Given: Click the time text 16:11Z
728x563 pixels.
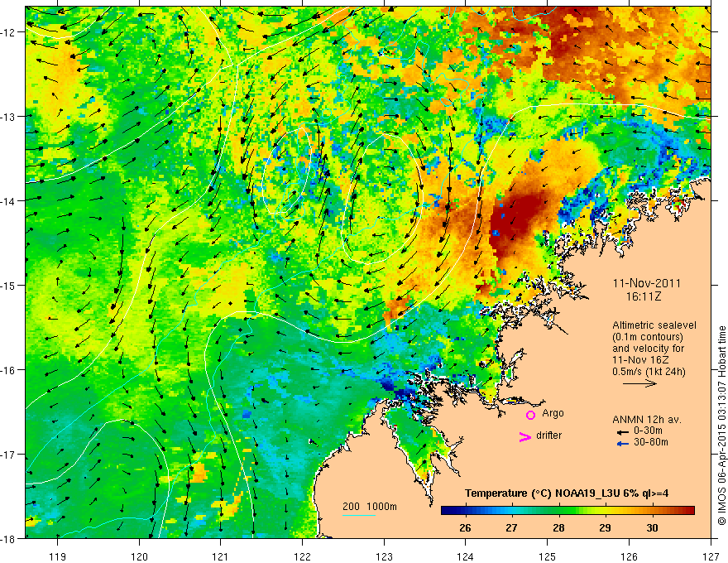Looking at the screenshot, I should coord(643,296).
